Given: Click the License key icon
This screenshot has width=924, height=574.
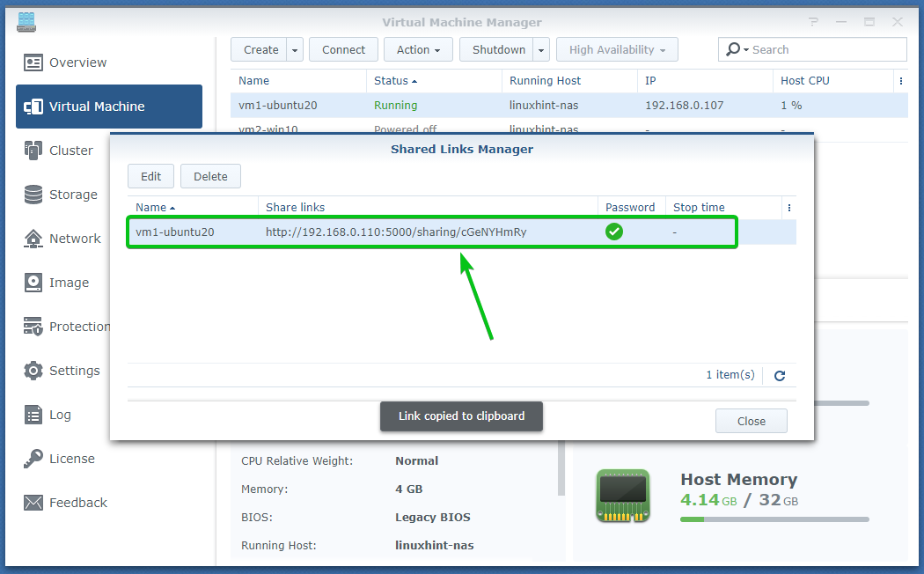Looking at the screenshot, I should point(33,459).
